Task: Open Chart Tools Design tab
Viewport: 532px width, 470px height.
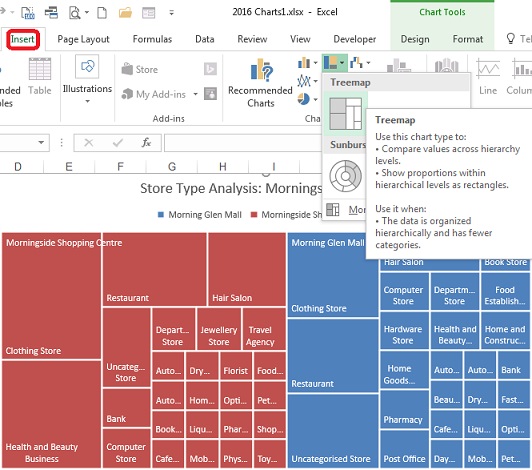Action: (x=415, y=39)
